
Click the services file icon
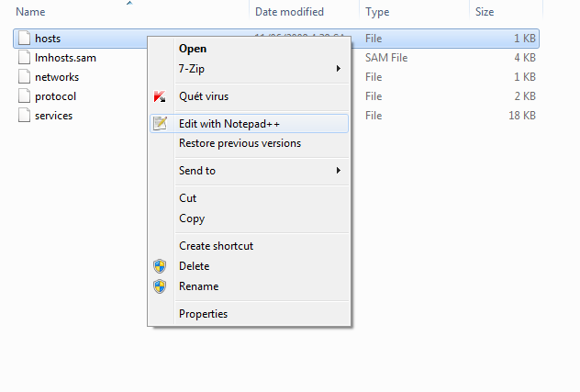(x=23, y=116)
